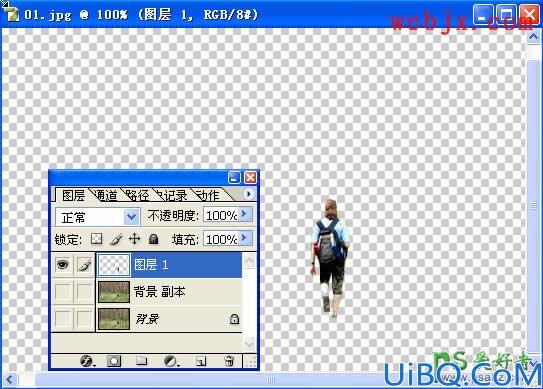Lock image pixels with brush icon
The width and height of the screenshot is (543, 389).
(116, 239)
